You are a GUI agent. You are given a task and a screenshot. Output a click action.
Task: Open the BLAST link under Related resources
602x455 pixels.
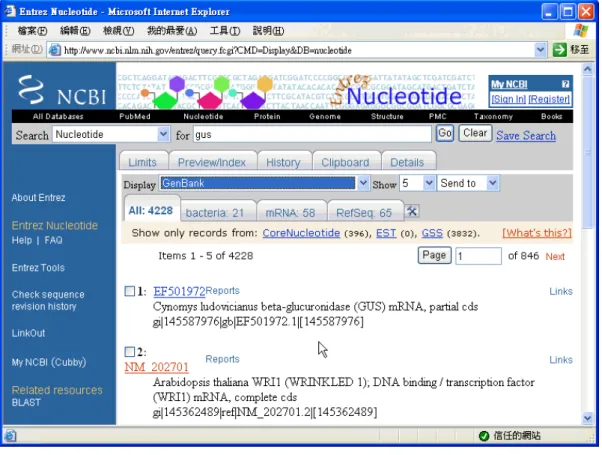tap(26, 402)
